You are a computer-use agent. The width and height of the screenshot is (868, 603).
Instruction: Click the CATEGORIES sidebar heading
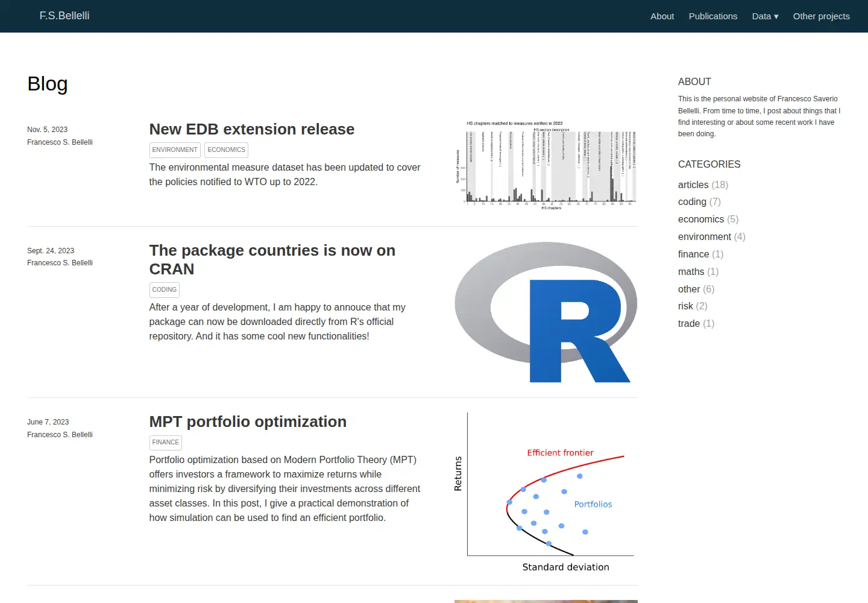[x=709, y=164]
